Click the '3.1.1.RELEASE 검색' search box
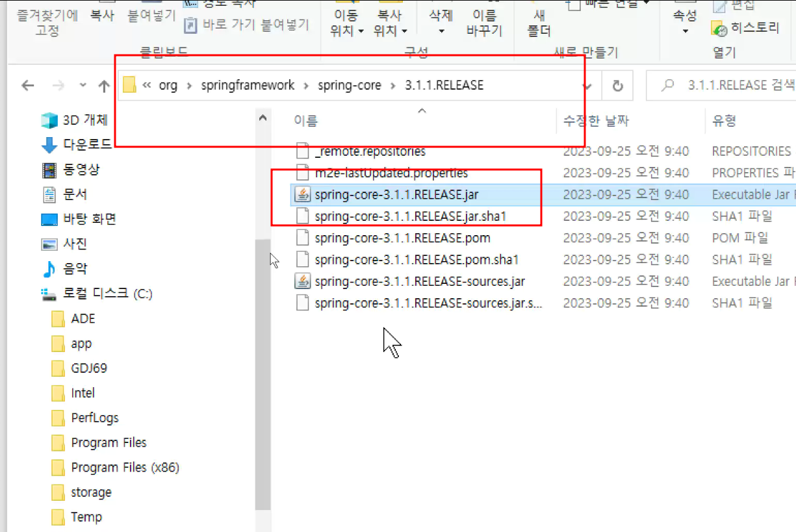The height and width of the screenshot is (532, 796). pos(721,85)
